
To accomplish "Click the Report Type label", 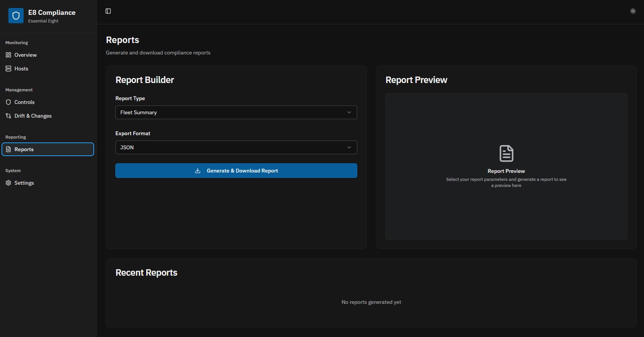I will point(130,98).
